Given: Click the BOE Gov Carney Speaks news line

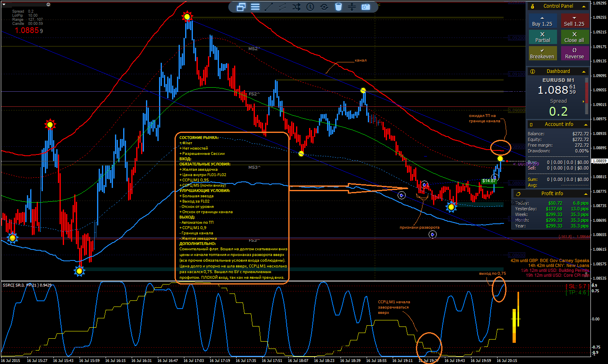Looking at the screenshot, I should click(550, 260).
